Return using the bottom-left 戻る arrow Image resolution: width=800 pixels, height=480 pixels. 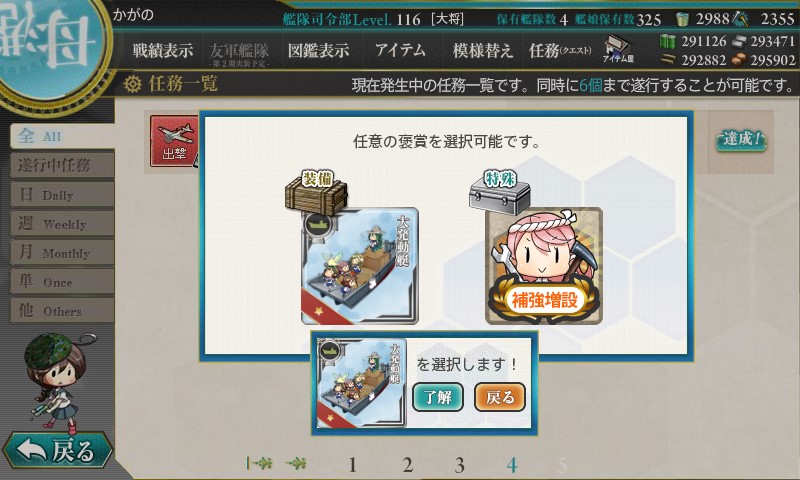[x=57, y=450]
